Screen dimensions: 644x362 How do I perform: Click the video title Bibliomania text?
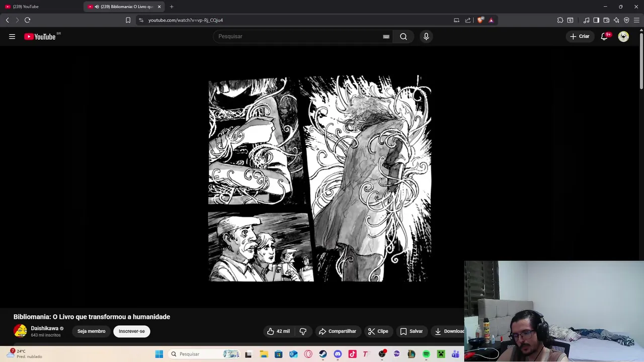pyautogui.click(x=92, y=317)
